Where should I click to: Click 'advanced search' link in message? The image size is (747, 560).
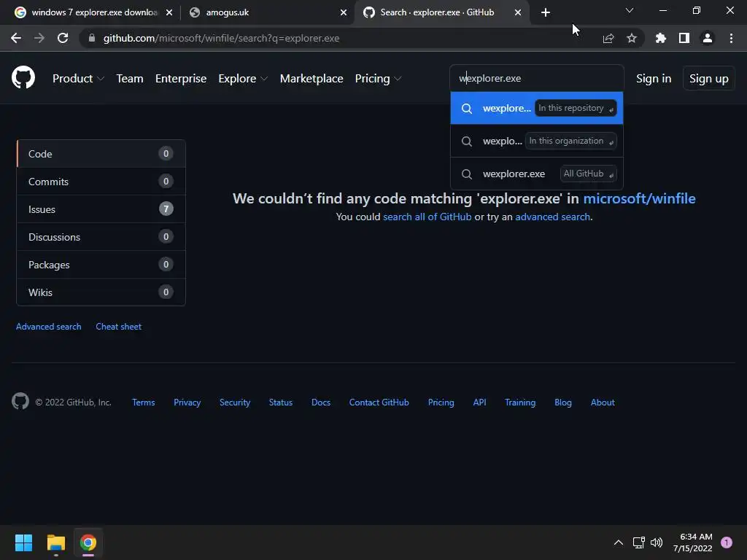pyautogui.click(x=553, y=217)
